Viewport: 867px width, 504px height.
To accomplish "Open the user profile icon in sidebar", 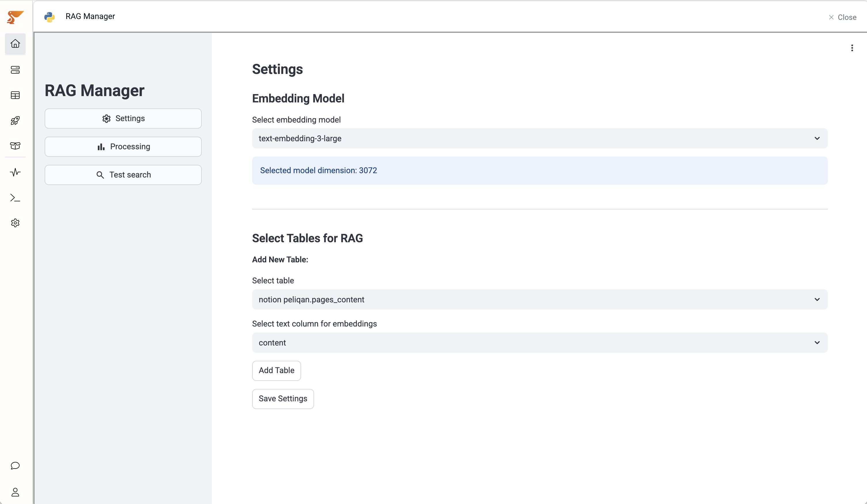I will [x=15, y=492].
